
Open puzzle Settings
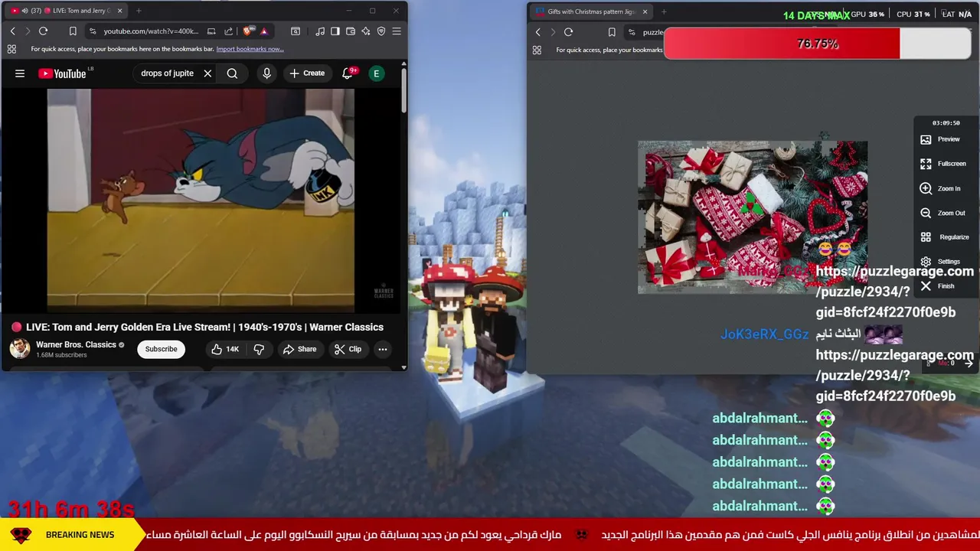(939, 262)
